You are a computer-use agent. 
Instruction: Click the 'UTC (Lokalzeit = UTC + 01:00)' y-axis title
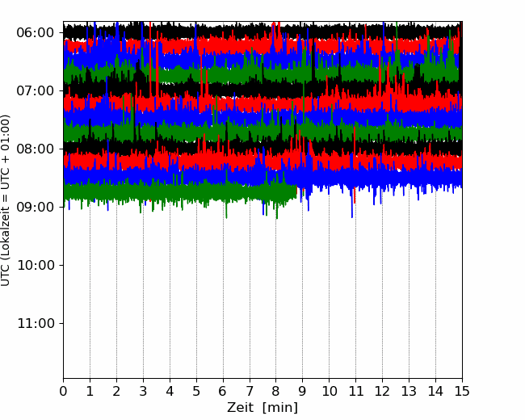tap(6, 200)
